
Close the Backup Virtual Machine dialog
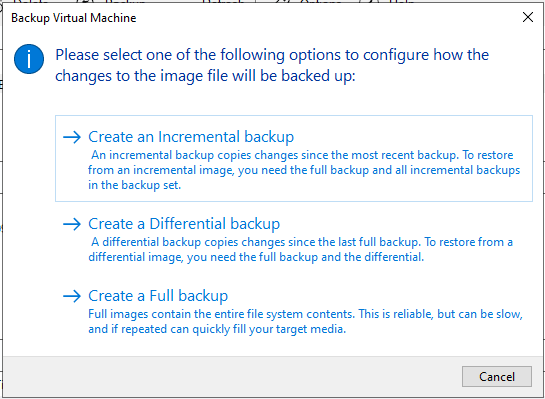pyautogui.click(x=528, y=17)
